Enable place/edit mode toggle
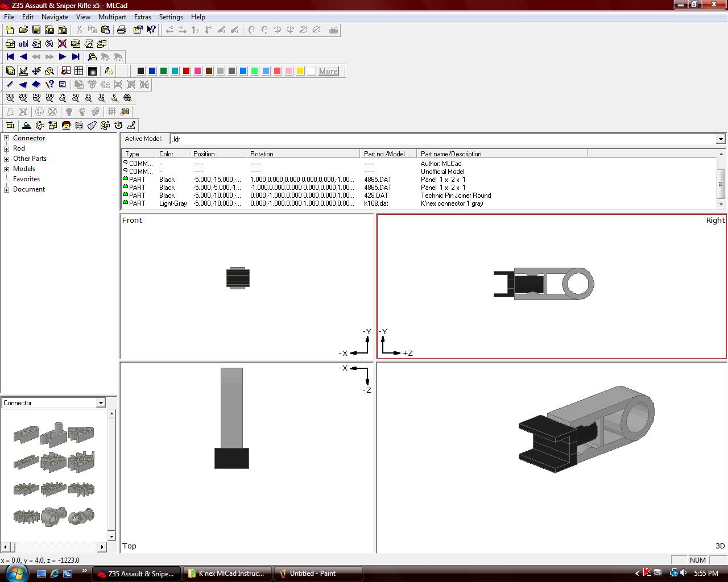The image size is (728, 582). tap(23, 71)
